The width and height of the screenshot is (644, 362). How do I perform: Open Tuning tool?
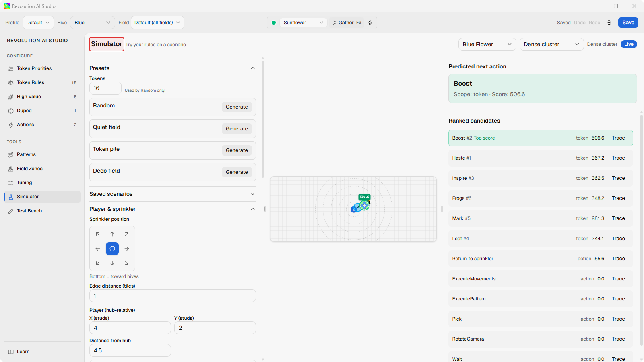[42, 183]
